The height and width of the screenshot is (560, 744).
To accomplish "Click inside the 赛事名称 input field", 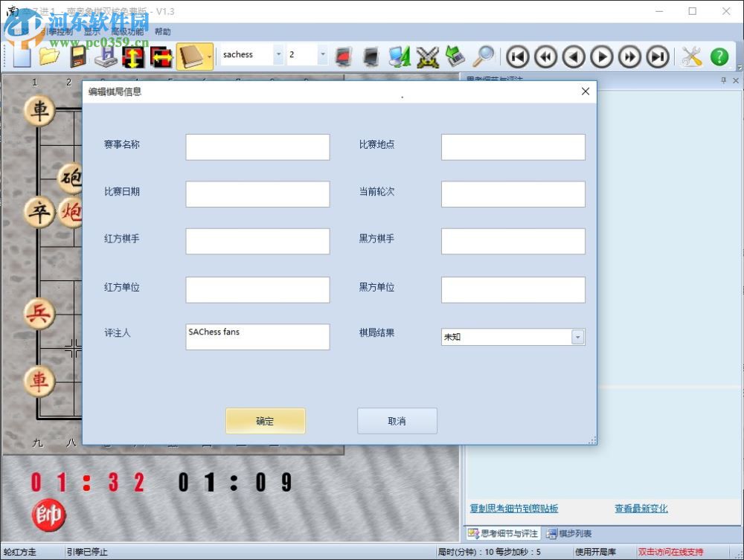I will (x=257, y=147).
